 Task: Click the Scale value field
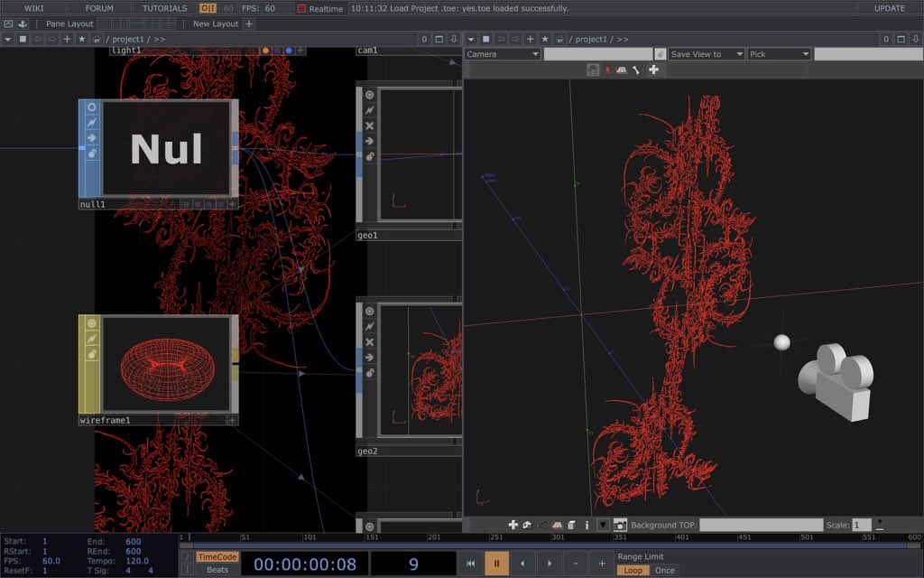tap(862, 525)
